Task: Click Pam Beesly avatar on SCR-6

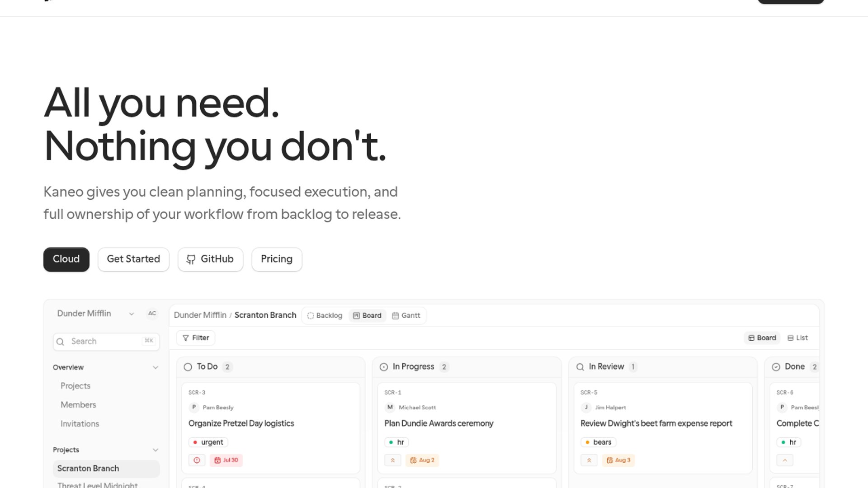Action: click(782, 407)
